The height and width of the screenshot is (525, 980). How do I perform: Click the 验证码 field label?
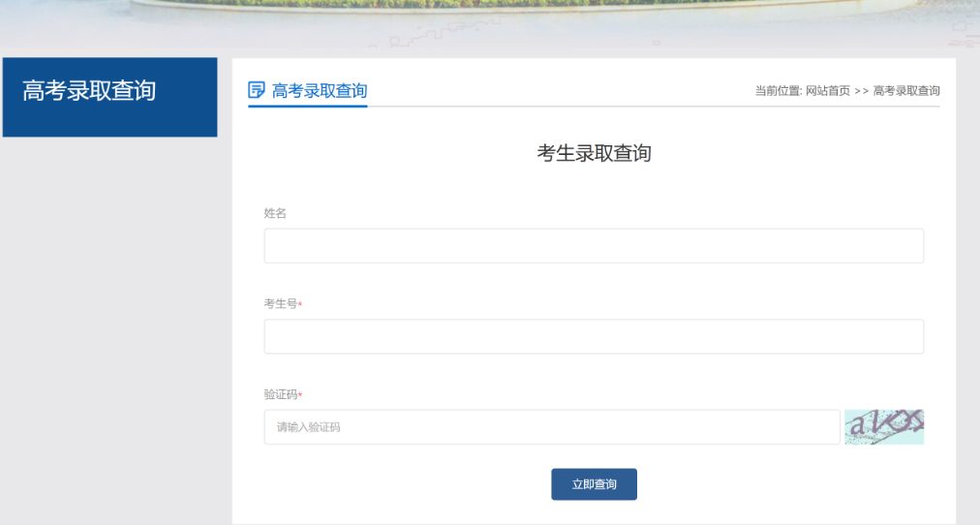(281, 394)
